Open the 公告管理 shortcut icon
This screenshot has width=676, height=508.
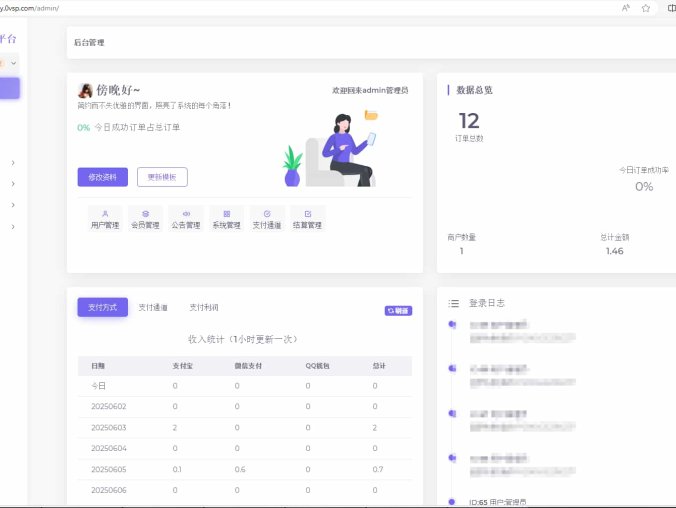(186, 219)
